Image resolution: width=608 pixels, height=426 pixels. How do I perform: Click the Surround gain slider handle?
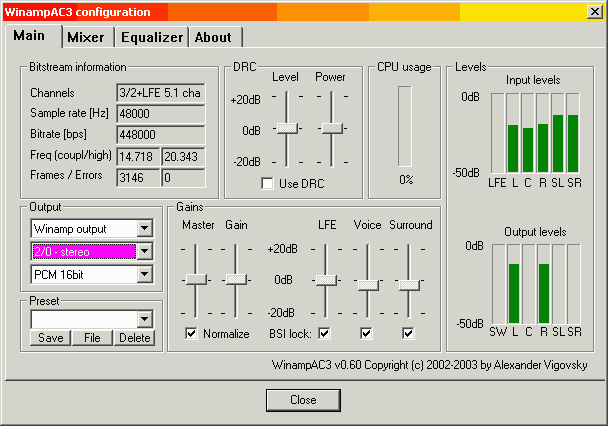(x=409, y=285)
